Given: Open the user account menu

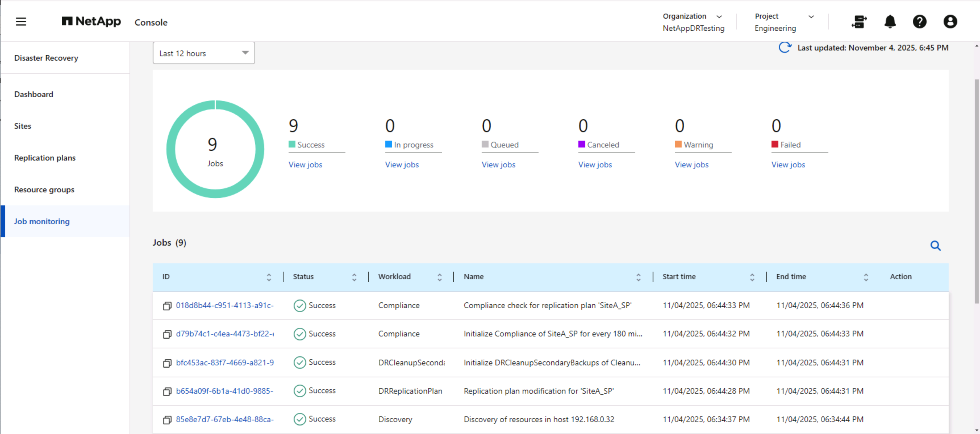Looking at the screenshot, I should 950,22.
